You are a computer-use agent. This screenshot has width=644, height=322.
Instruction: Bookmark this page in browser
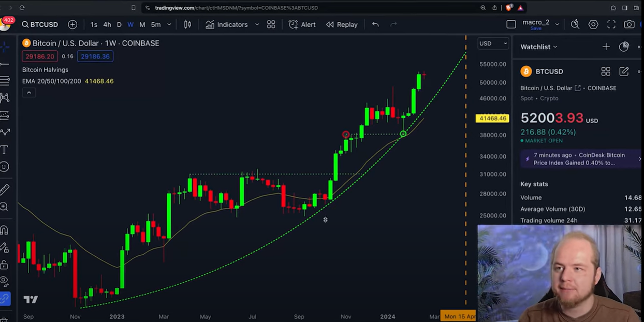tap(134, 8)
